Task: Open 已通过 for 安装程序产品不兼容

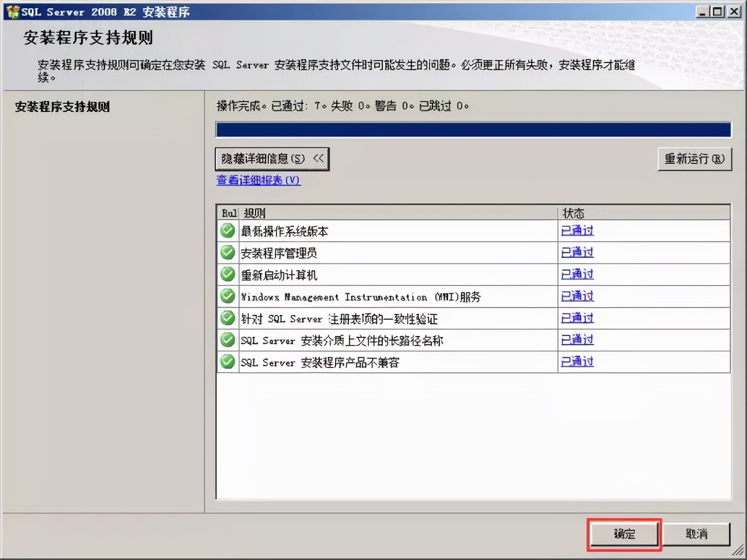Action: pos(577,362)
